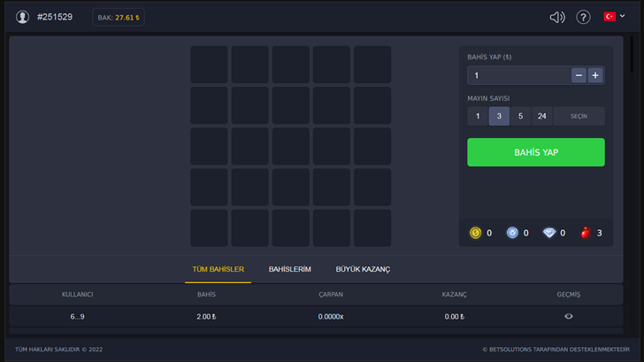Switch to BAHİSLERİM tab
This screenshot has height=362, width=644.
tap(289, 269)
